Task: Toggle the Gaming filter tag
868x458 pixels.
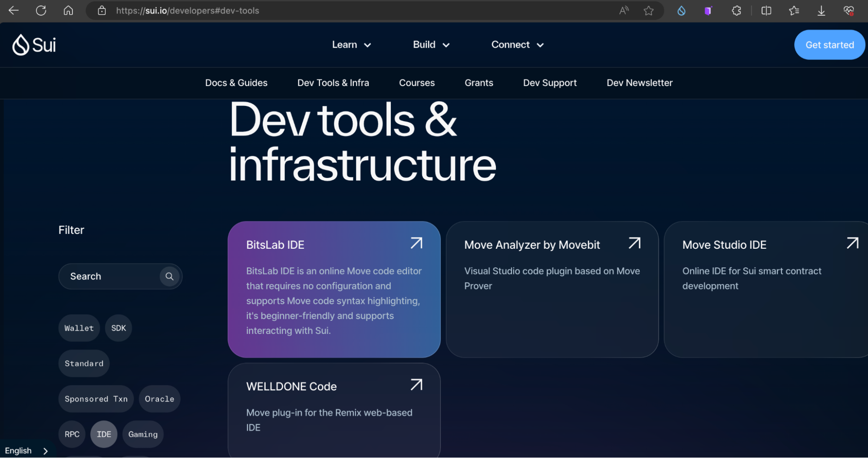Action: click(x=143, y=434)
